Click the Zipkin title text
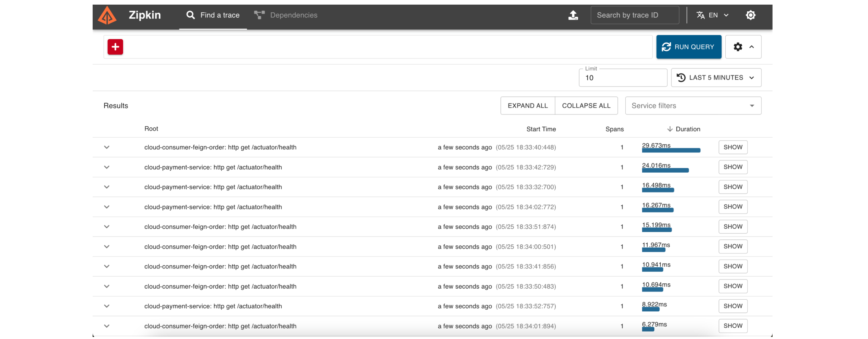The height and width of the screenshot is (339, 868). tap(145, 15)
